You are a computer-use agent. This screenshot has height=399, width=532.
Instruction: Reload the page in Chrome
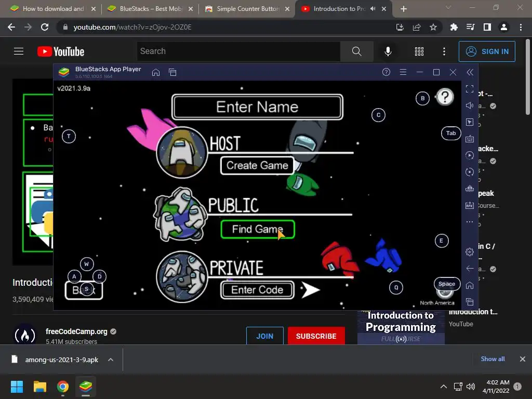click(45, 27)
